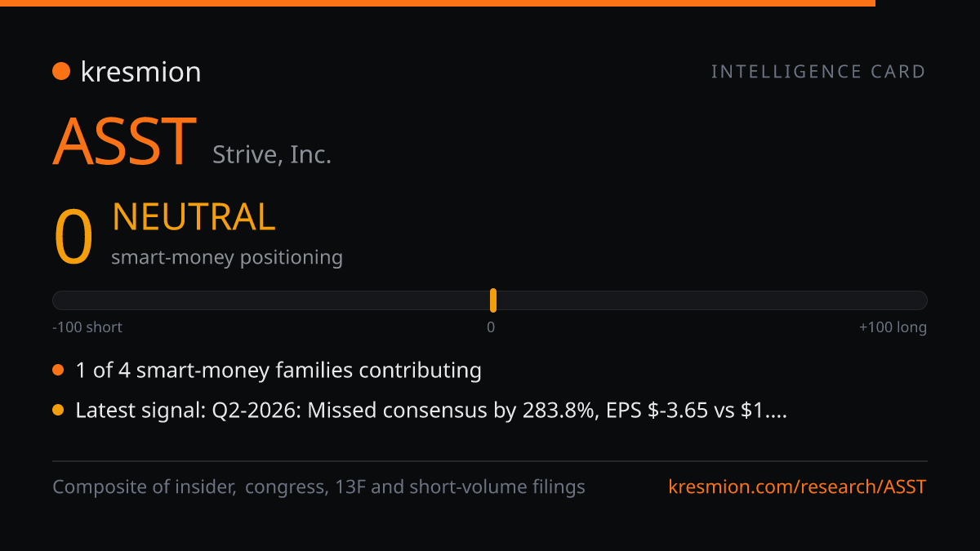Click the orange kresmion logo dot
This screenshot has width=980, height=551.
coord(61,72)
